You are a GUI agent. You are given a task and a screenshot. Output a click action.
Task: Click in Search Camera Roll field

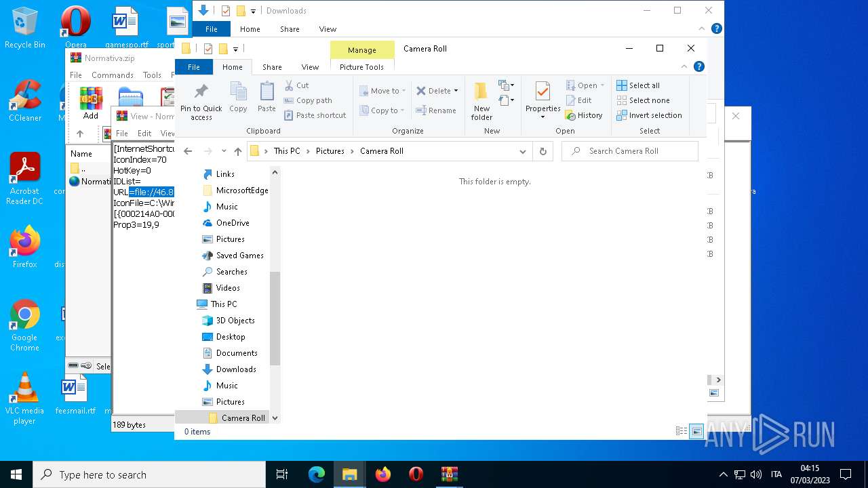click(x=630, y=151)
